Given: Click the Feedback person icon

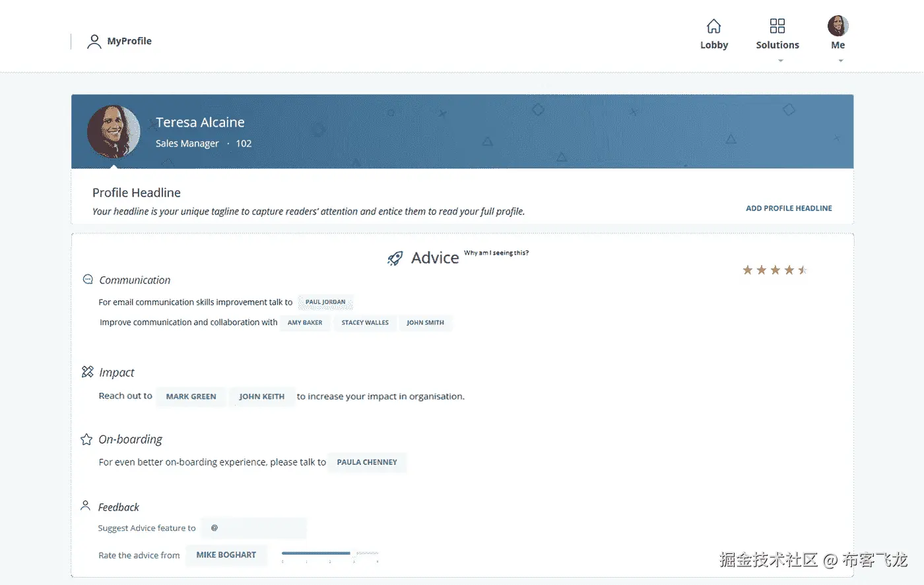Looking at the screenshot, I should (x=85, y=506).
